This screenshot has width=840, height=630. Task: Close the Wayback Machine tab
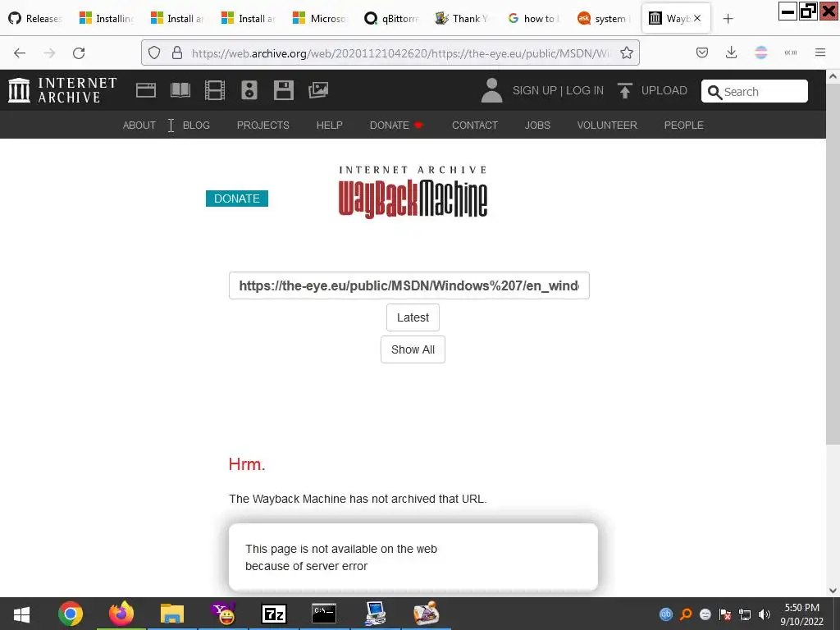coord(697,18)
